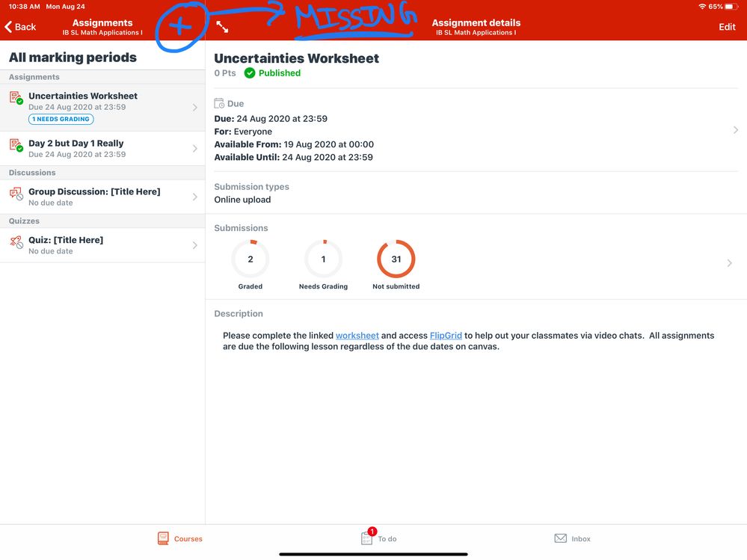Tap Edit for the assignment details

(727, 27)
